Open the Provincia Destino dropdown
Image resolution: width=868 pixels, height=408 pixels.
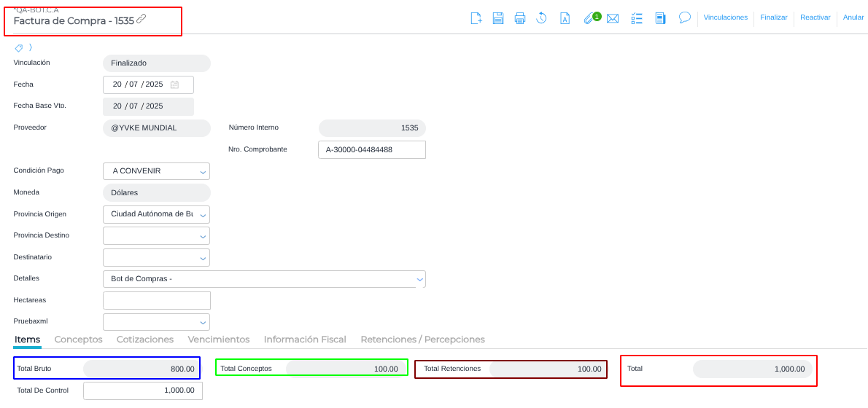202,236
